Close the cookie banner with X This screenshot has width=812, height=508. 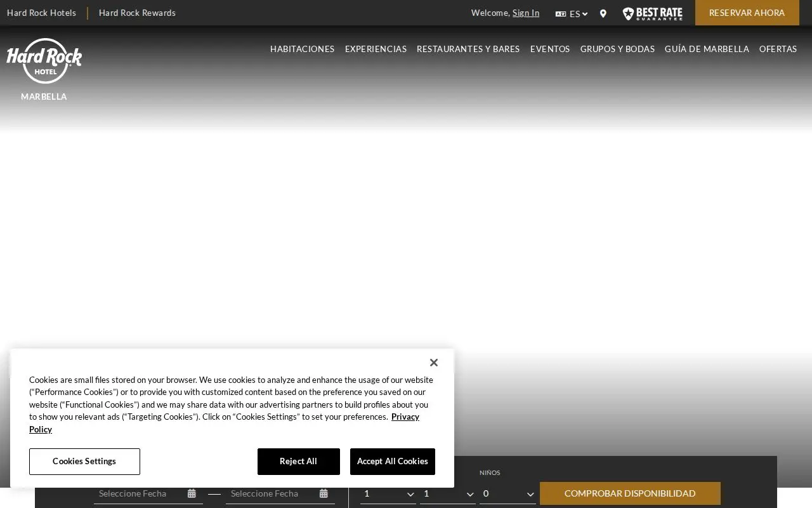coord(434,363)
